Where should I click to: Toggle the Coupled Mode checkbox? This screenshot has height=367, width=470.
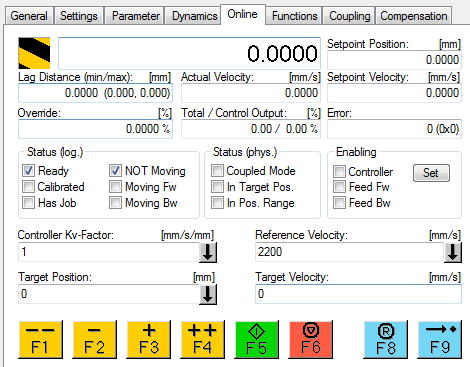tap(217, 171)
